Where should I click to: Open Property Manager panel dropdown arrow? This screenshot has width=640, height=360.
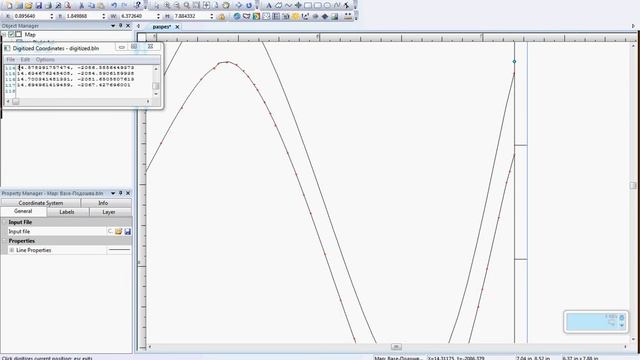[x=113, y=193]
